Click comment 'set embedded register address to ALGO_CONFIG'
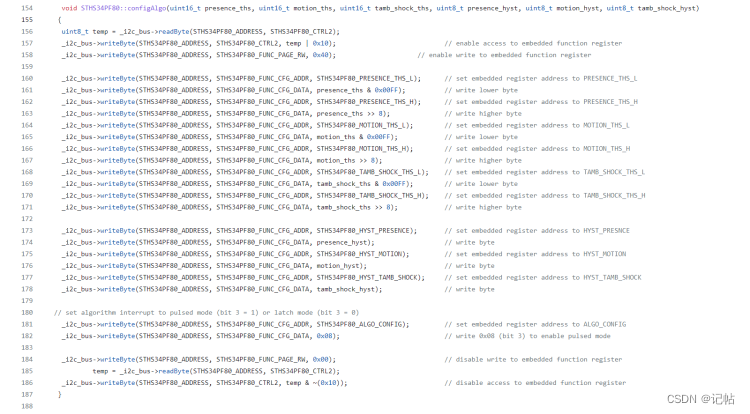The height and width of the screenshot is (414, 750). coord(535,324)
